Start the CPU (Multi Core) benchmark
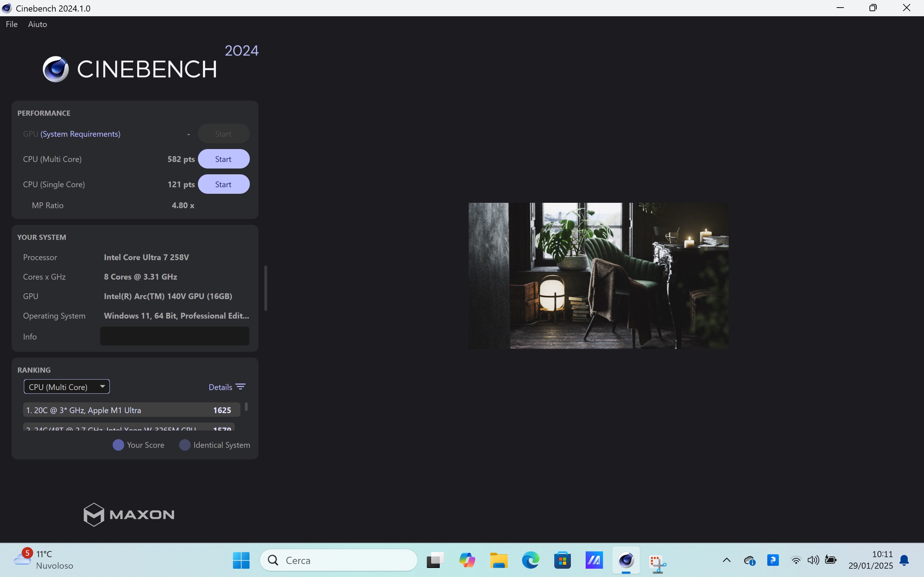Screen dimensions: 924x577 click(224, 159)
